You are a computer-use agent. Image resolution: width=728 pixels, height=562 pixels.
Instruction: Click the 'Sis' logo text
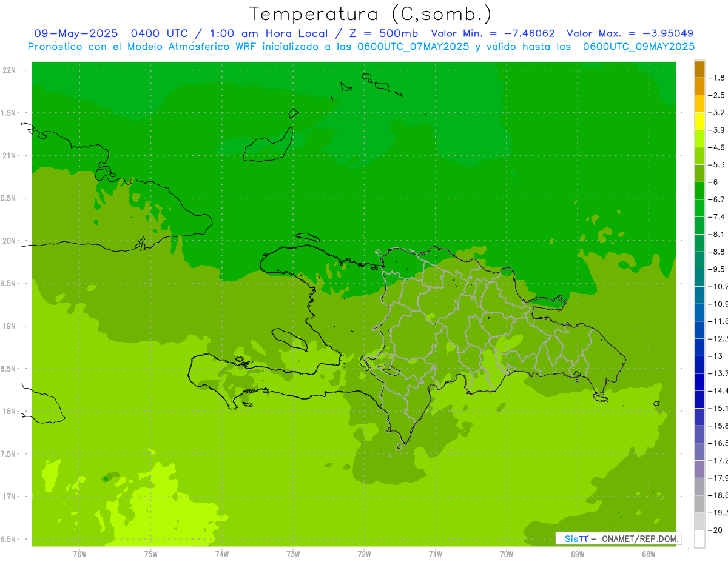coord(571,538)
